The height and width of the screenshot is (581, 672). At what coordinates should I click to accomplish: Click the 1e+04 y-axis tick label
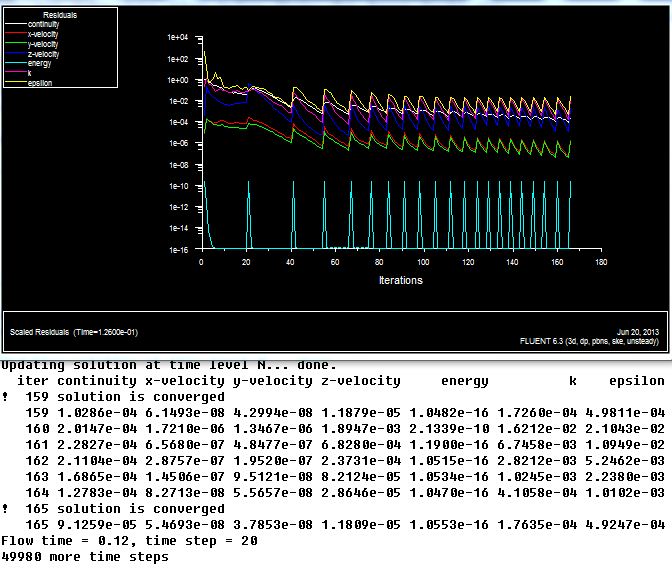tap(177, 37)
